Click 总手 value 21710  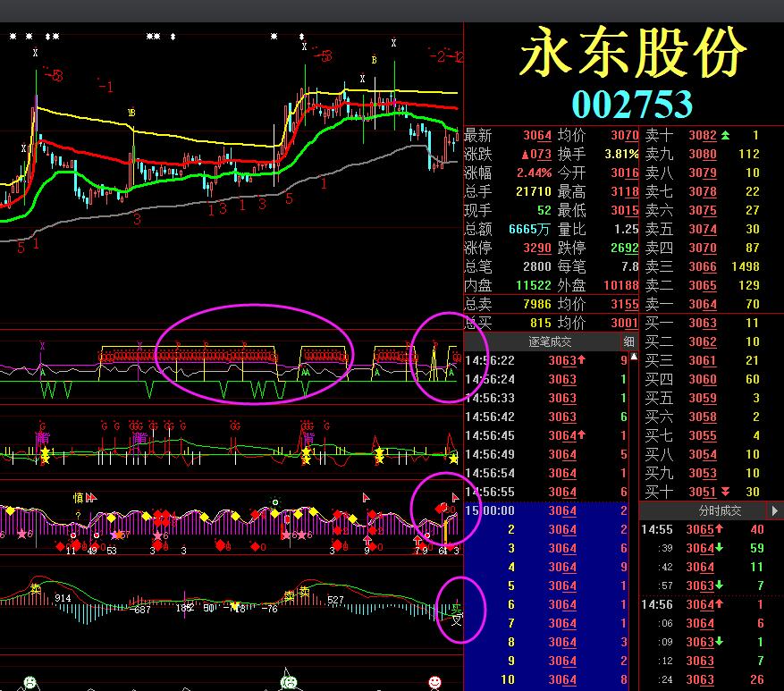[534, 191]
